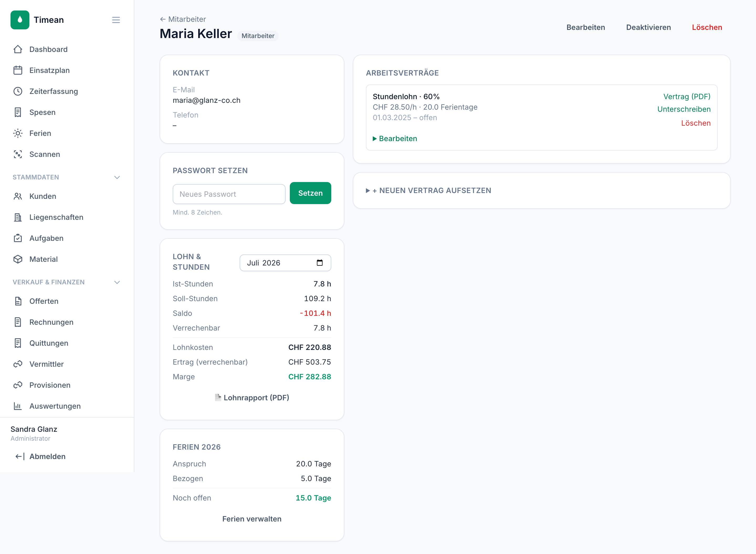
Task: Select Einsatzplan in the sidebar
Action: (67, 70)
